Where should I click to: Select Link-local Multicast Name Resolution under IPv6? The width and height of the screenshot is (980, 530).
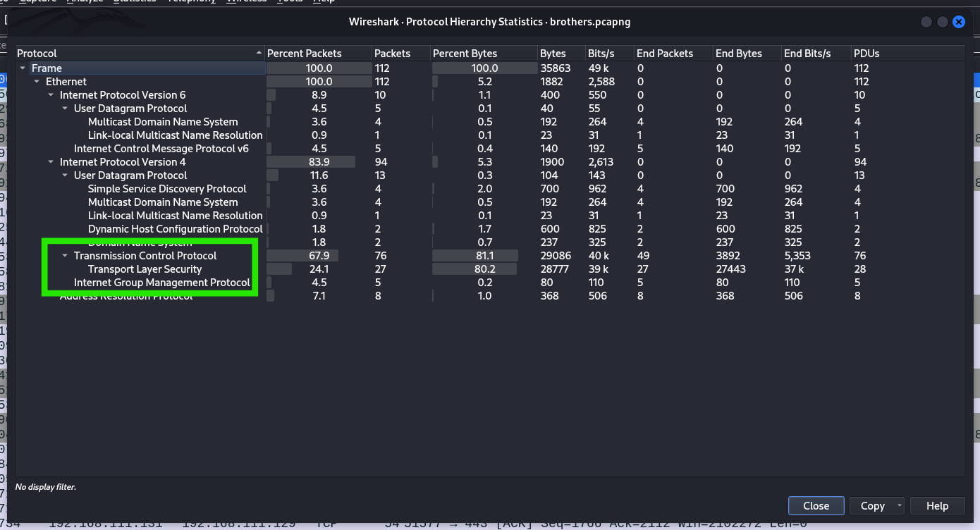pyautogui.click(x=175, y=135)
